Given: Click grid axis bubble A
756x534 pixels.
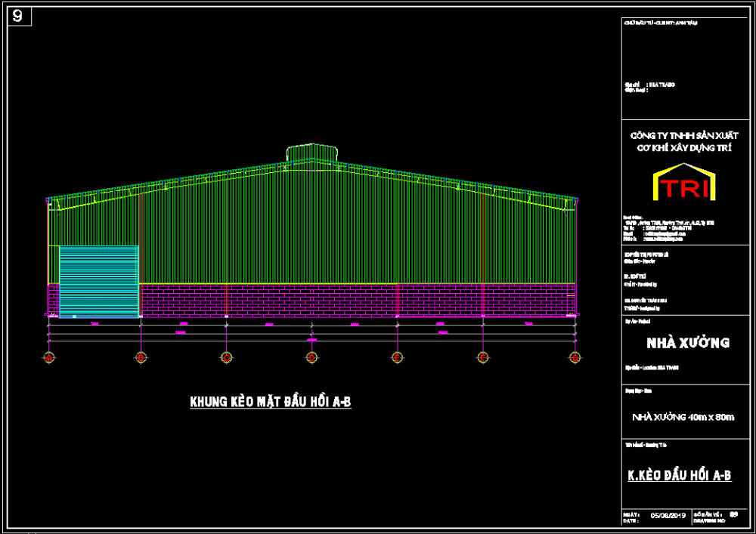Looking at the screenshot, I should point(48,357).
